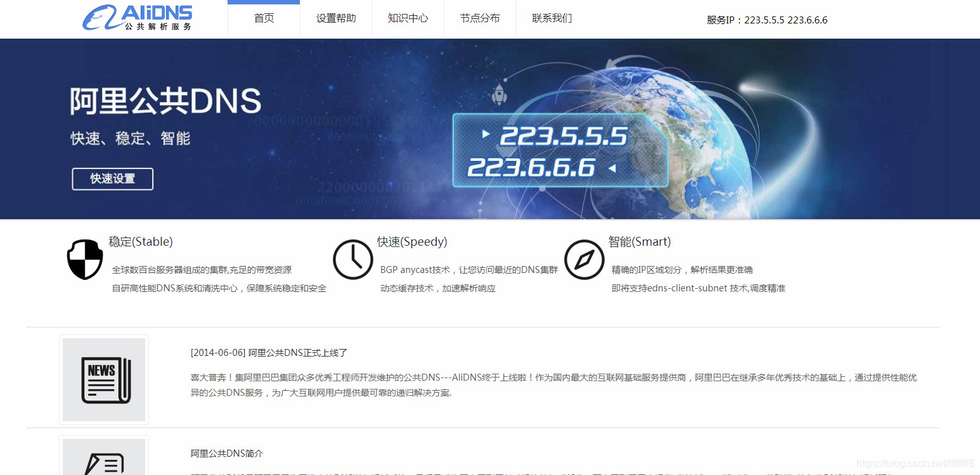
Task: Click the 动态缓存技术，加速解析响应 line
Action: point(438,288)
